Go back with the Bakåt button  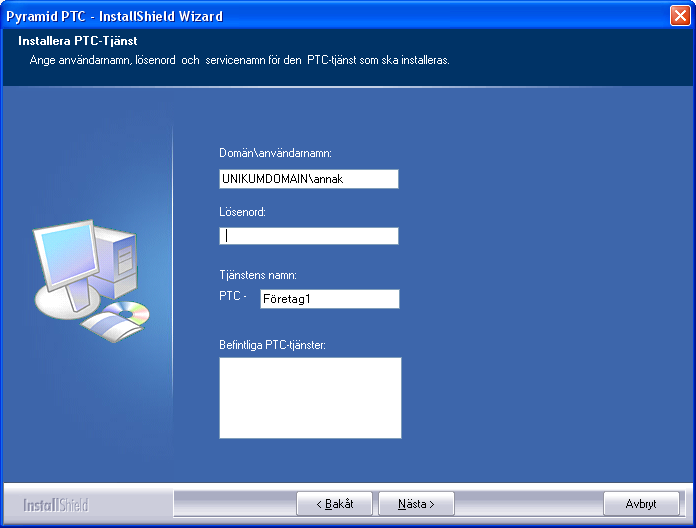tap(334, 504)
